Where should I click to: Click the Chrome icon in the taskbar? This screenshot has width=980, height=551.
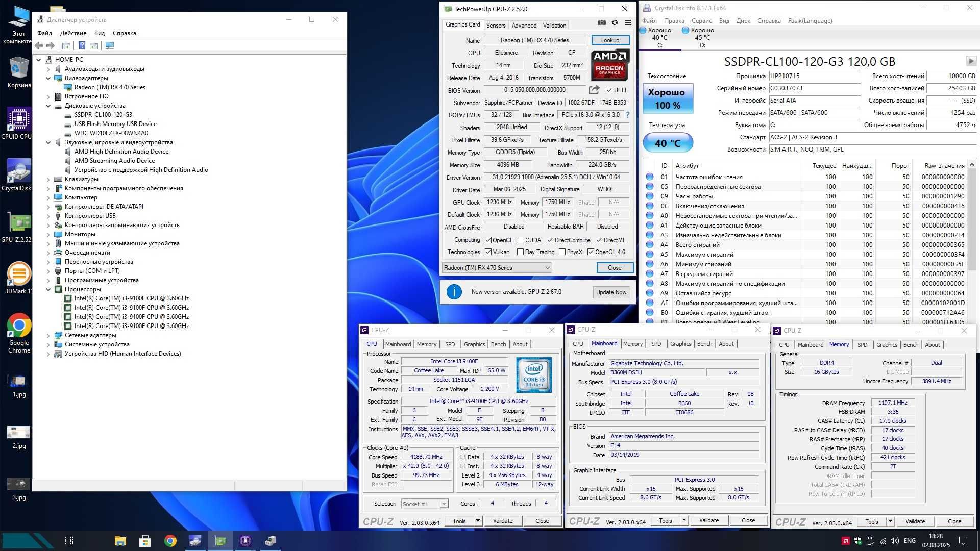coord(170,541)
